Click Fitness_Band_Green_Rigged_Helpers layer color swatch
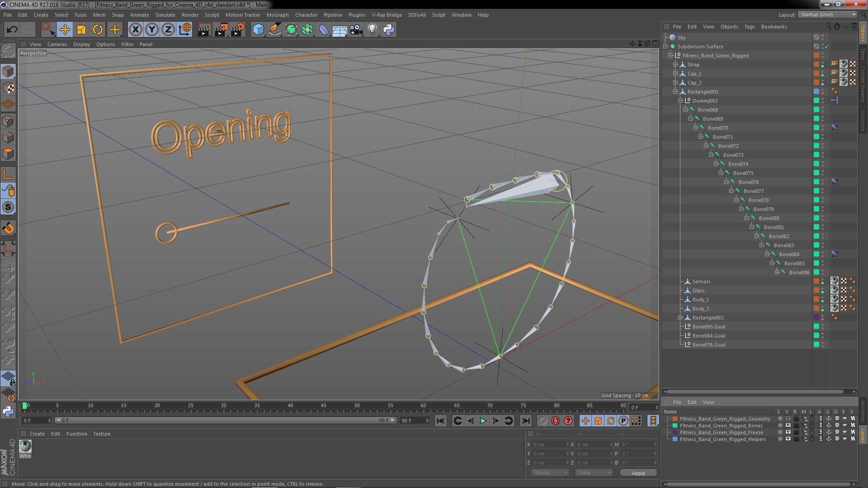 [x=675, y=439]
